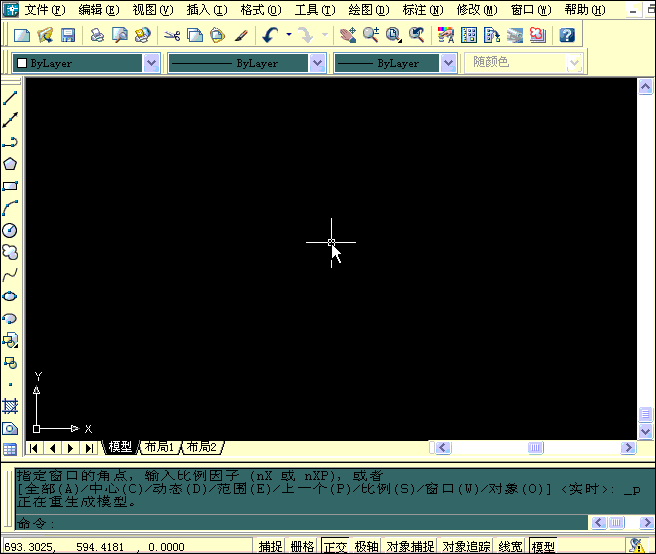Select the Hatch tool
Image resolution: width=656 pixels, height=554 pixels.
point(10,405)
